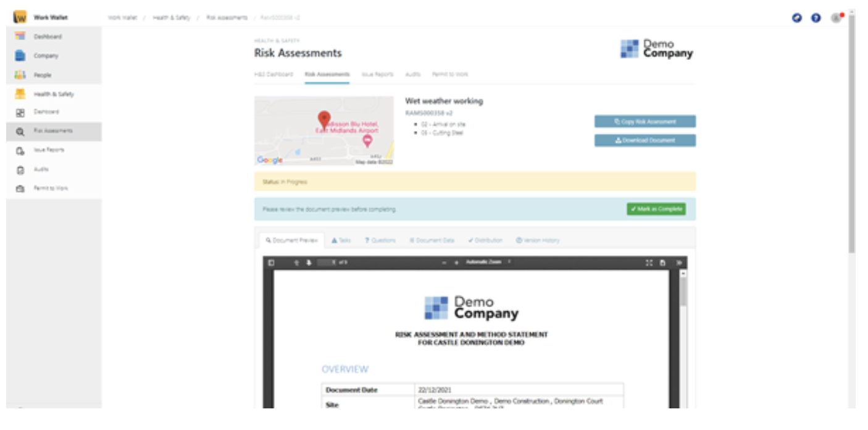Click the Google logo on the map

[x=270, y=160]
